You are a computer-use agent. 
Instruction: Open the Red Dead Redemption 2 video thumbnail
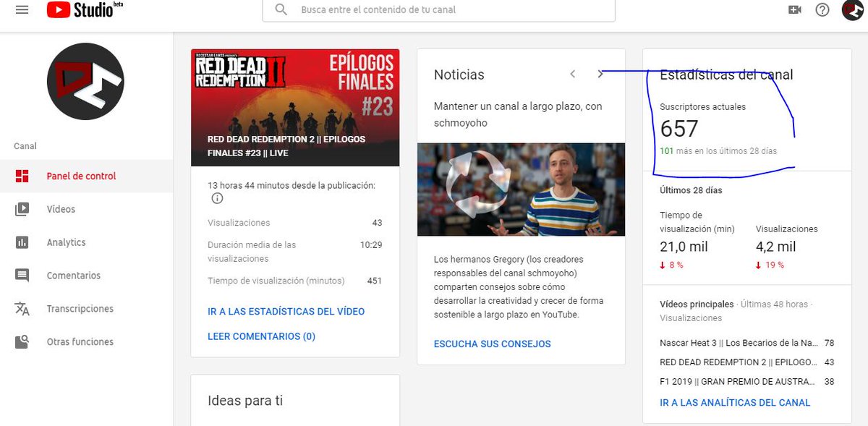pyautogui.click(x=295, y=107)
